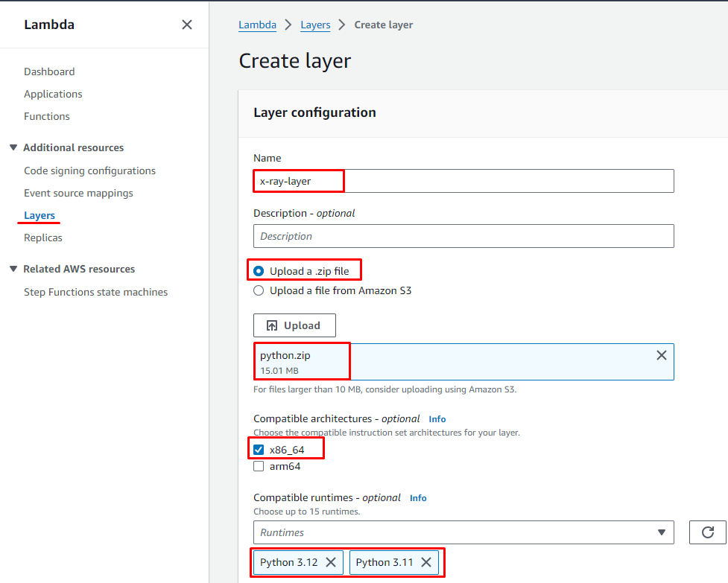Select Upload a .zip file option
The image size is (728, 583).
pyautogui.click(x=259, y=271)
